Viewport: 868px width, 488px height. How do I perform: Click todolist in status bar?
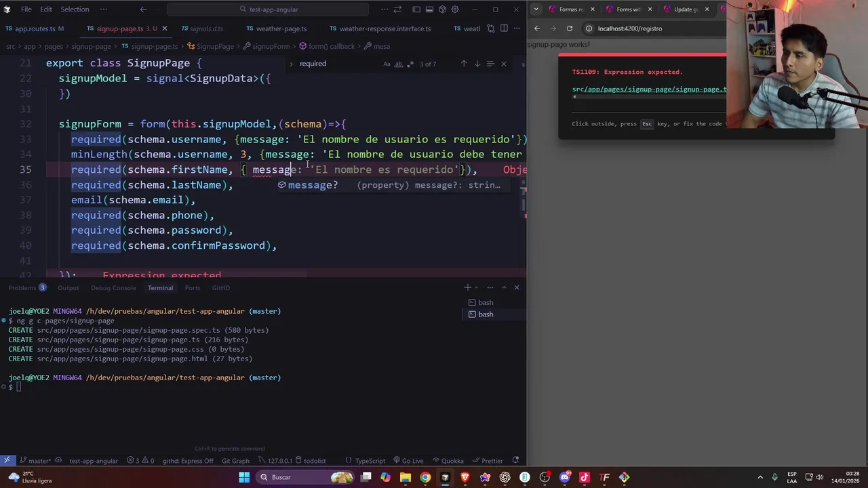311,461
